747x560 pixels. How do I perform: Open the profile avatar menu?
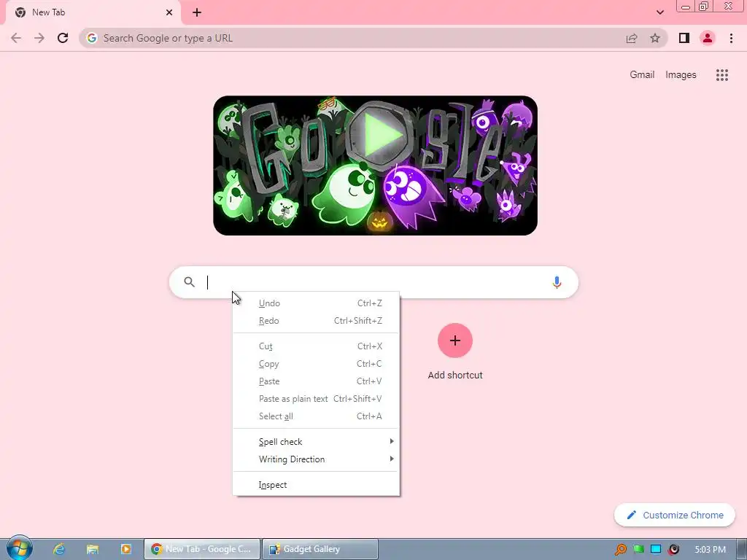[x=708, y=38]
